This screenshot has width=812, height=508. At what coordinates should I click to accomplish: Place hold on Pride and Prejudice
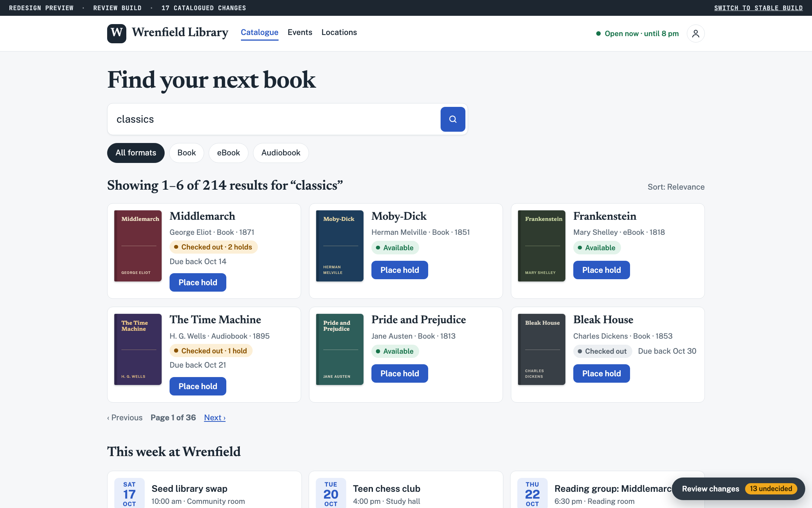pyautogui.click(x=400, y=374)
